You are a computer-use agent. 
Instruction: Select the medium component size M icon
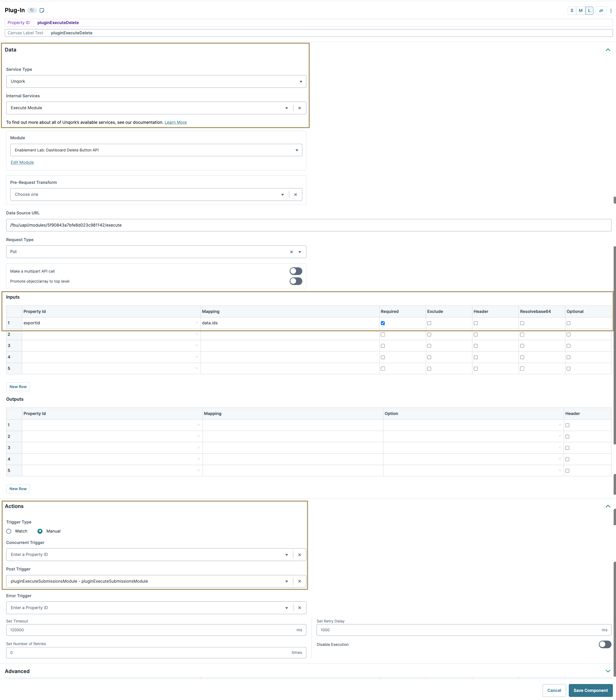pos(581,11)
